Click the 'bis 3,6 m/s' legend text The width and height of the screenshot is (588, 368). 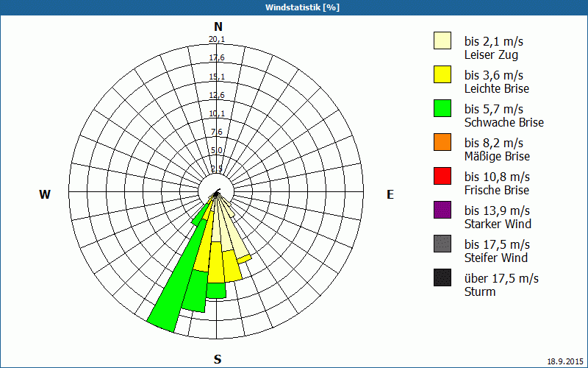tap(494, 75)
